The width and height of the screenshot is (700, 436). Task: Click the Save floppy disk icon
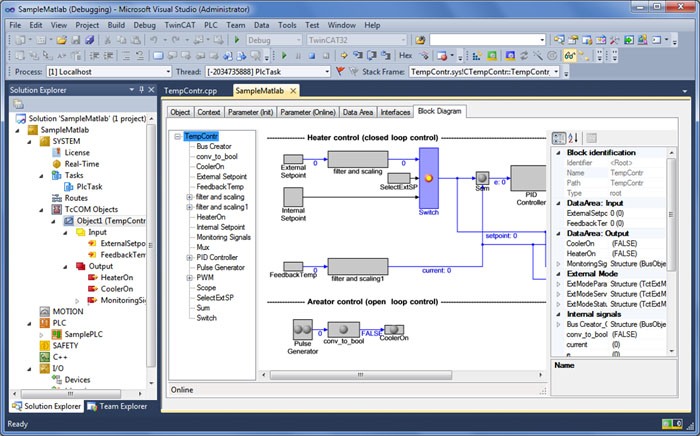[x=76, y=40]
